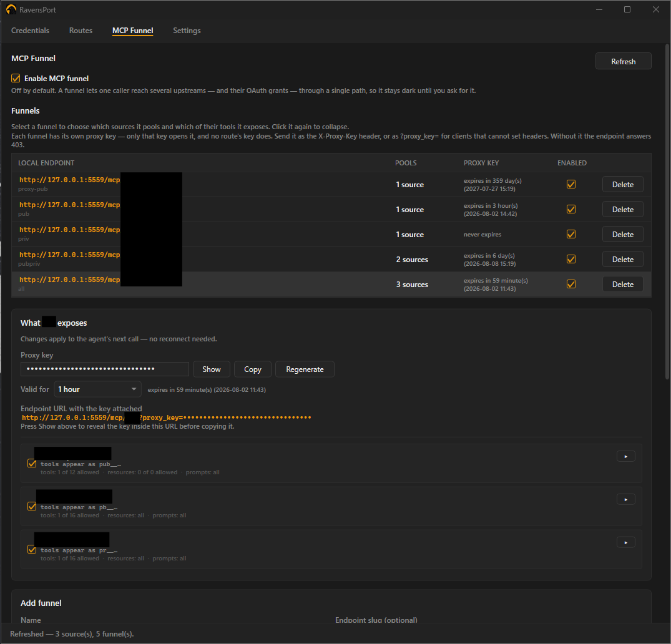Collapse the selected 'all' funnel row
This screenshot has height=644, width=671.
pyautogui.click(x=331, y=284)
